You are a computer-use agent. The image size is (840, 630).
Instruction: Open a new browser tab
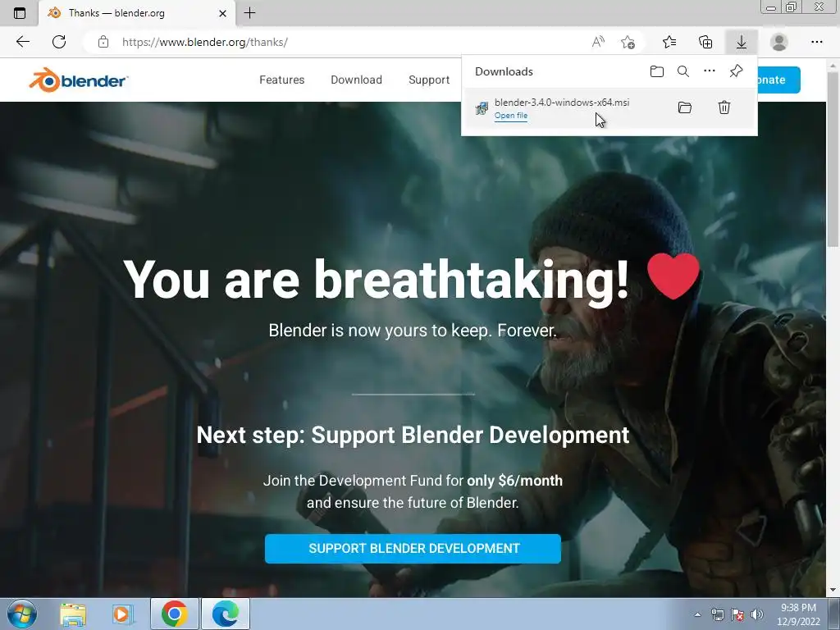coord(249,13)
